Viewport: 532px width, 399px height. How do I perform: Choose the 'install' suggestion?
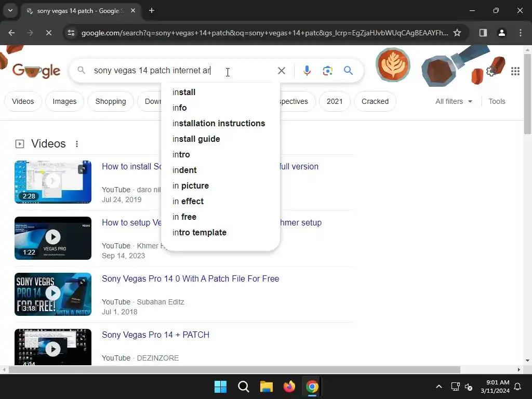point(220,92)
